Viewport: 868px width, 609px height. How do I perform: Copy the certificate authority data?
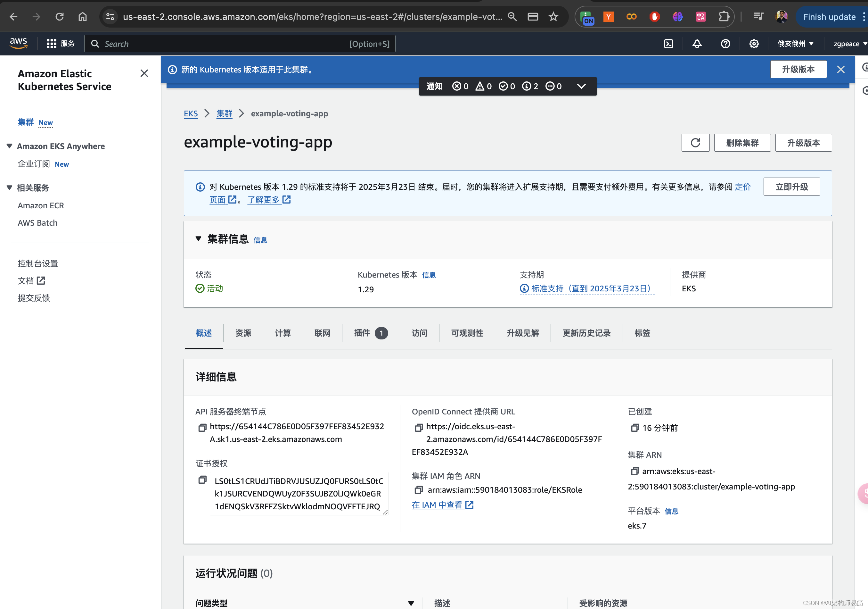pyautogui.click(x=202, y=480)
